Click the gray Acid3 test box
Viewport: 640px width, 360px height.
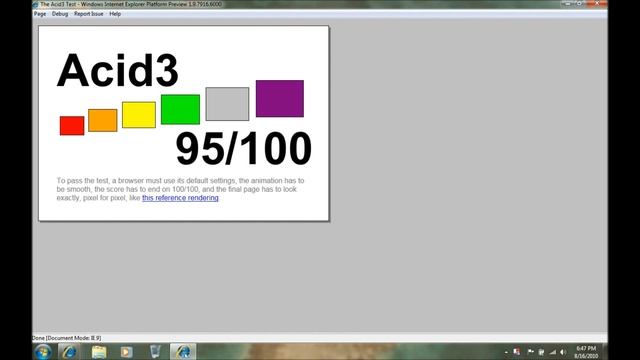click(227, 104)
